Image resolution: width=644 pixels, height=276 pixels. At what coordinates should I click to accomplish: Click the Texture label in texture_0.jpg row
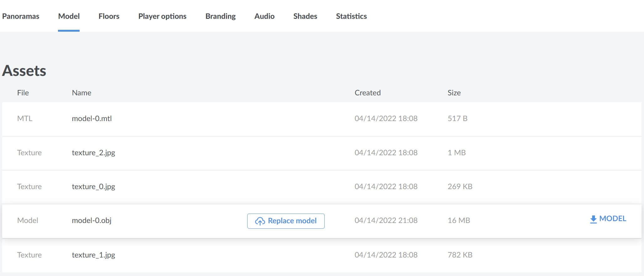(29, 187)
